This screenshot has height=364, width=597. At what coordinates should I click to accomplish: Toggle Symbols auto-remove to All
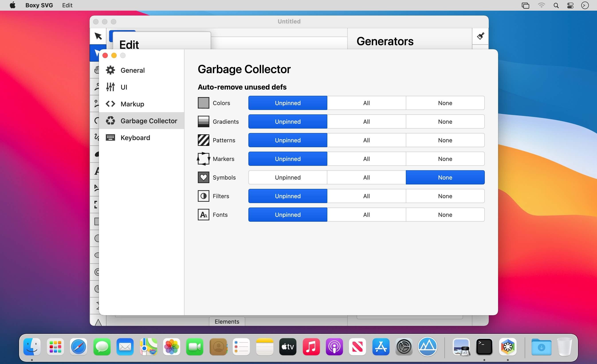click(366, 177)
